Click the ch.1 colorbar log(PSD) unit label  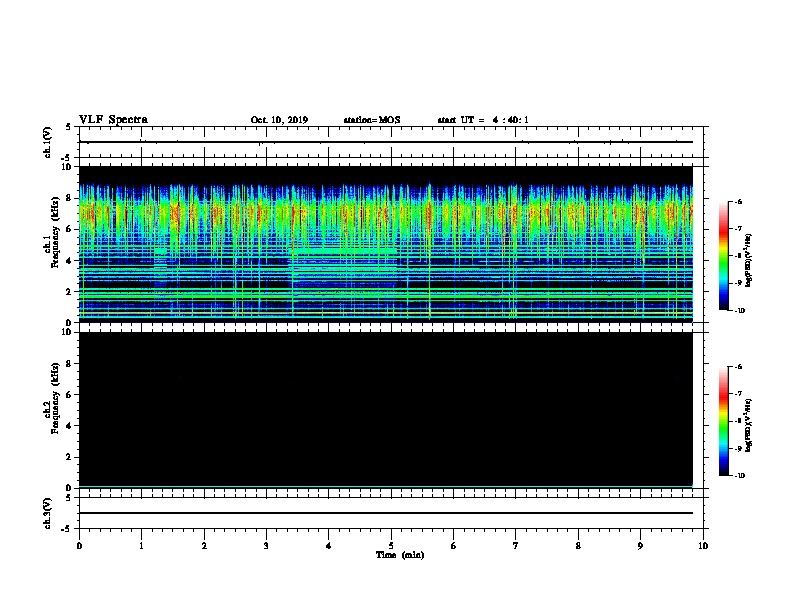[749, 260]
